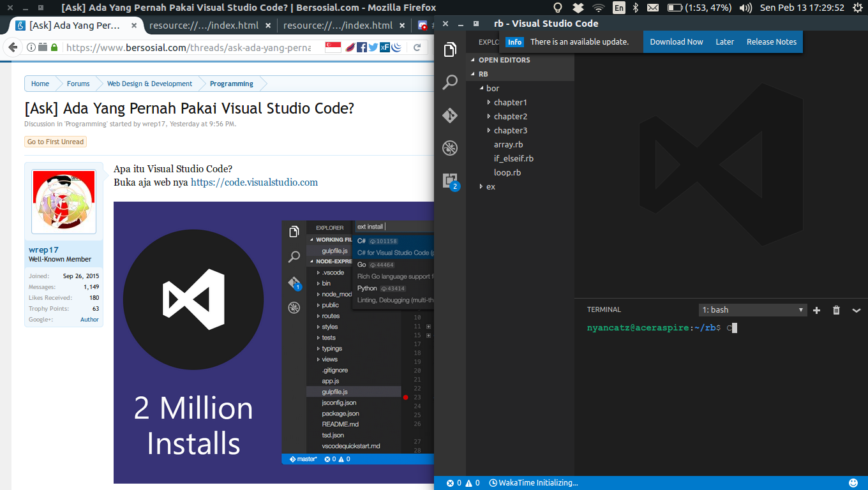Screen dimensions: 868x490
Task: Open the Extensions view with badge 2
Action: tap(451, 181)
